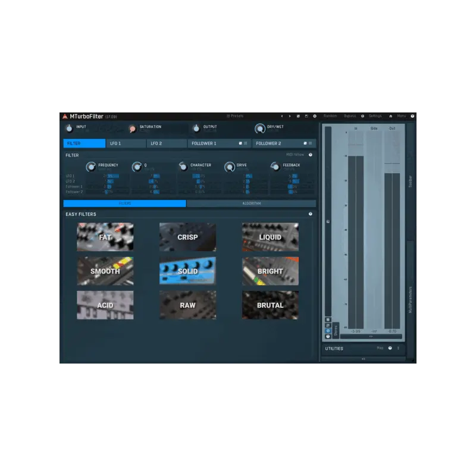The height and width of the screenshot is (476, 476).
Task: Open Follower 1 grid icon
Action: 246,143
